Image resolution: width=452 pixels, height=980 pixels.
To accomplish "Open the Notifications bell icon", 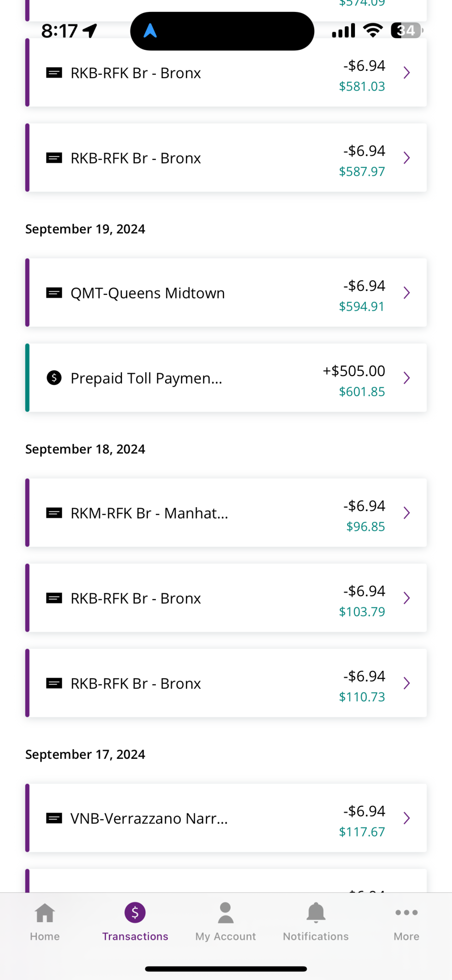I will (x=316, y=913).
